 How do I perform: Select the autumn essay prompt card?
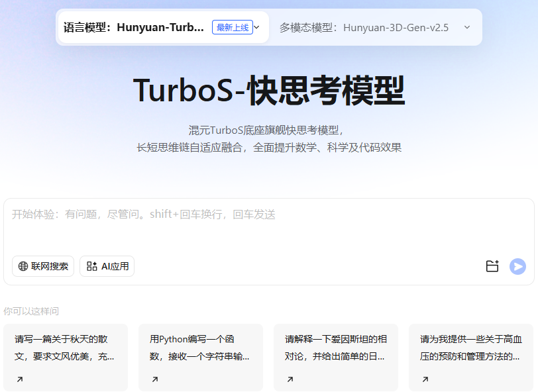point(66,358)
